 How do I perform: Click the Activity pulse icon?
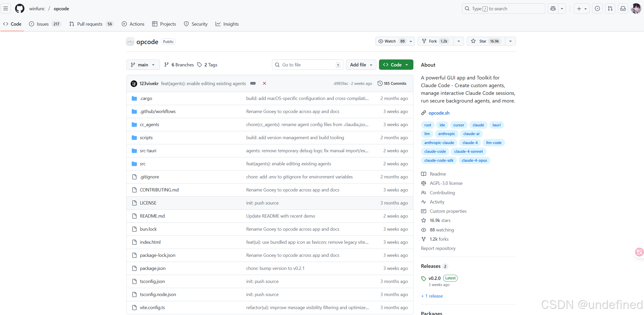(x=424, y=202)
